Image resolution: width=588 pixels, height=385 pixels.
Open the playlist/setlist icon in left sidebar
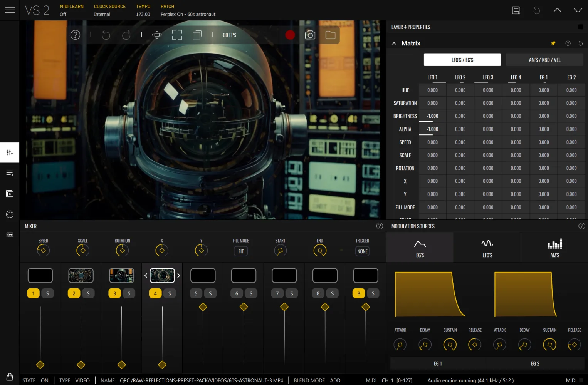(10, 173)
